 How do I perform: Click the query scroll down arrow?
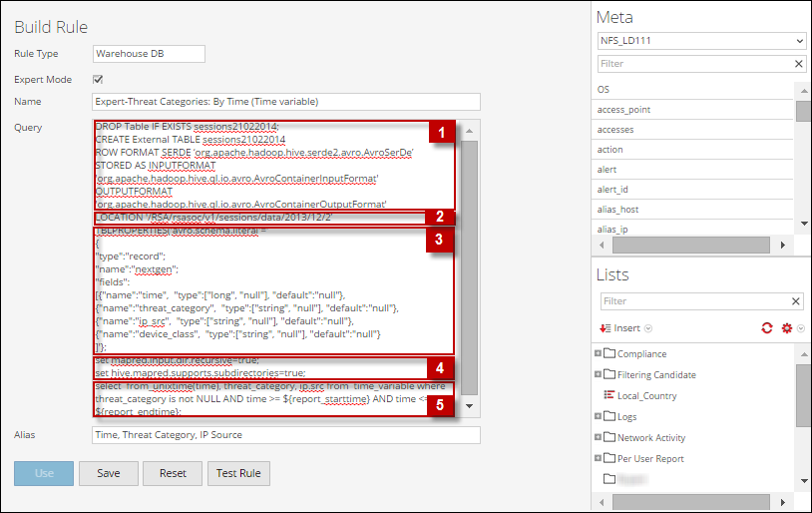pyautogui.click(x=469, y=406)
